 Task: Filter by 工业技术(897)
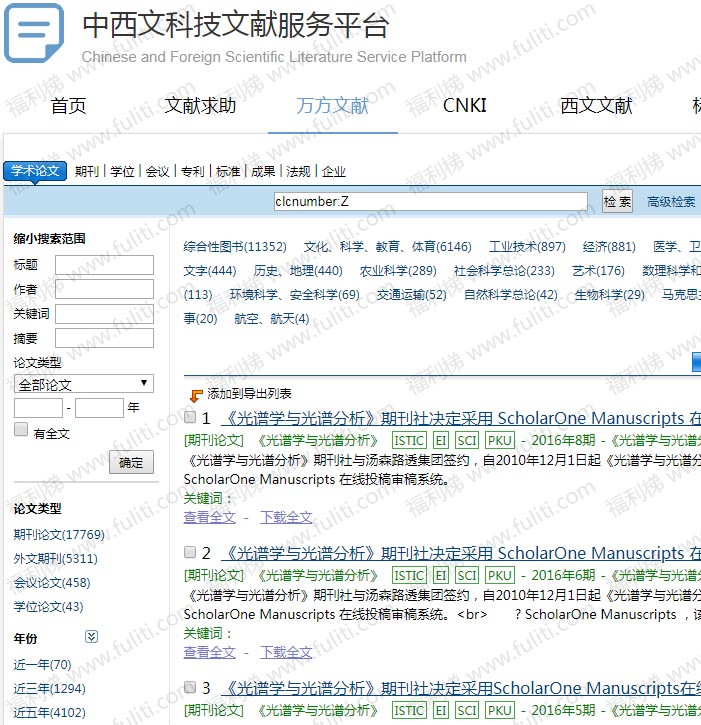tap(527, 247)
